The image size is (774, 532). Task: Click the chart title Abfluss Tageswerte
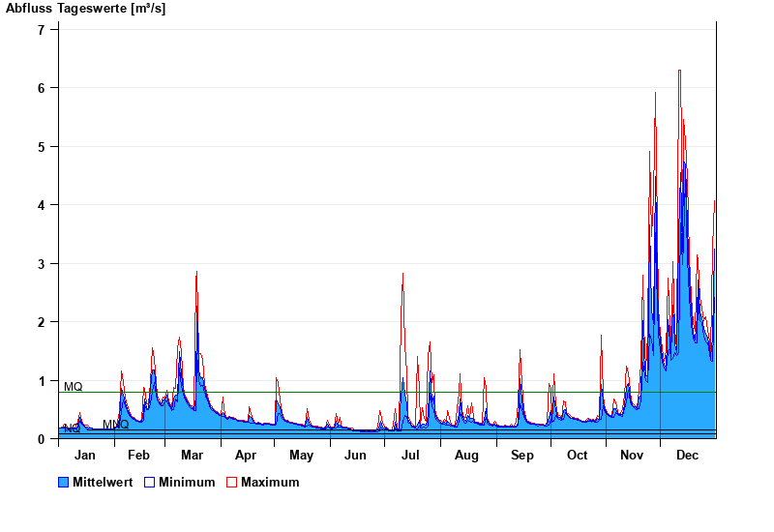point(85,9)
